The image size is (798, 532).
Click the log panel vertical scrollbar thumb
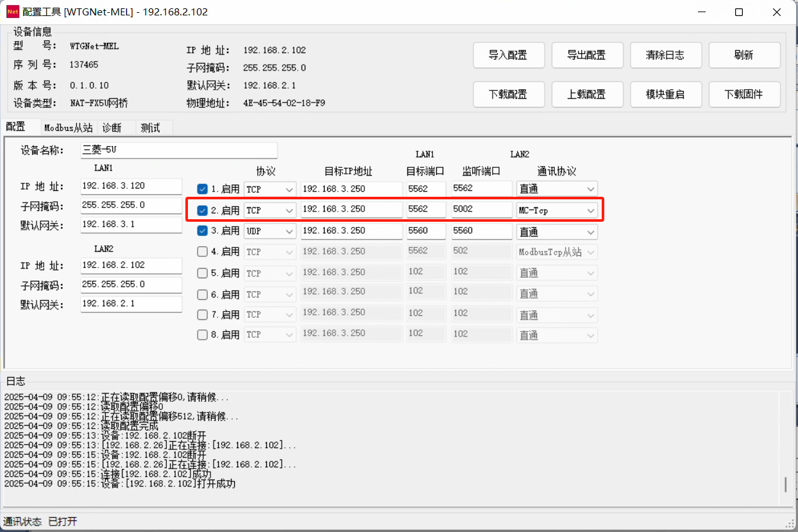[786, 485]
